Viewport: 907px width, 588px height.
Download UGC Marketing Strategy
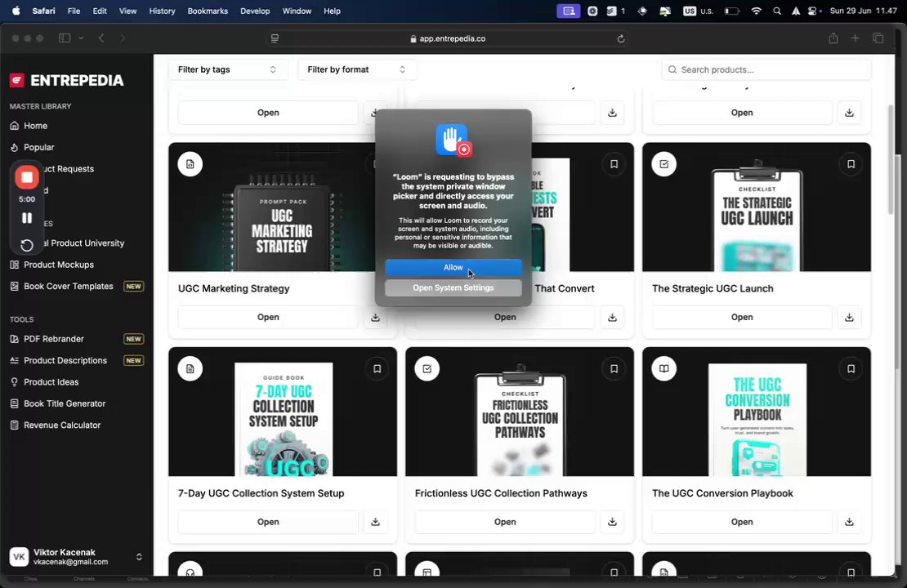375,318
